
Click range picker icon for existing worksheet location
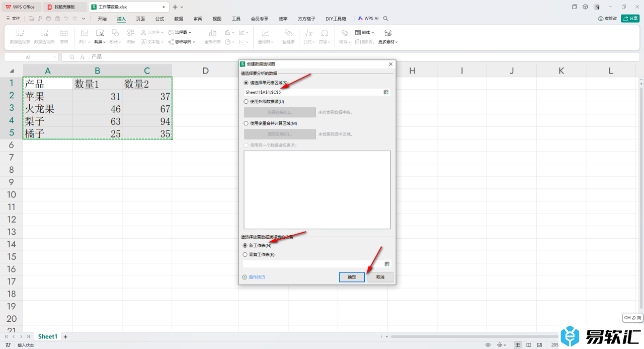click(387, 264)
